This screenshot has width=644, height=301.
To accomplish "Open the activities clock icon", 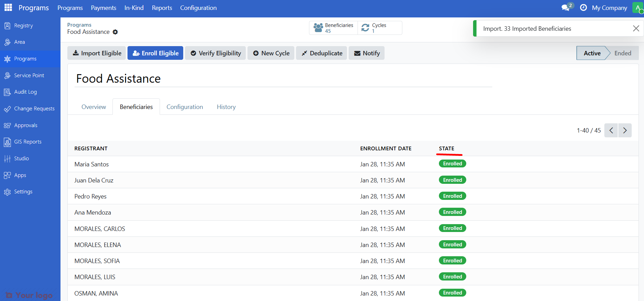I will [583, 8].
